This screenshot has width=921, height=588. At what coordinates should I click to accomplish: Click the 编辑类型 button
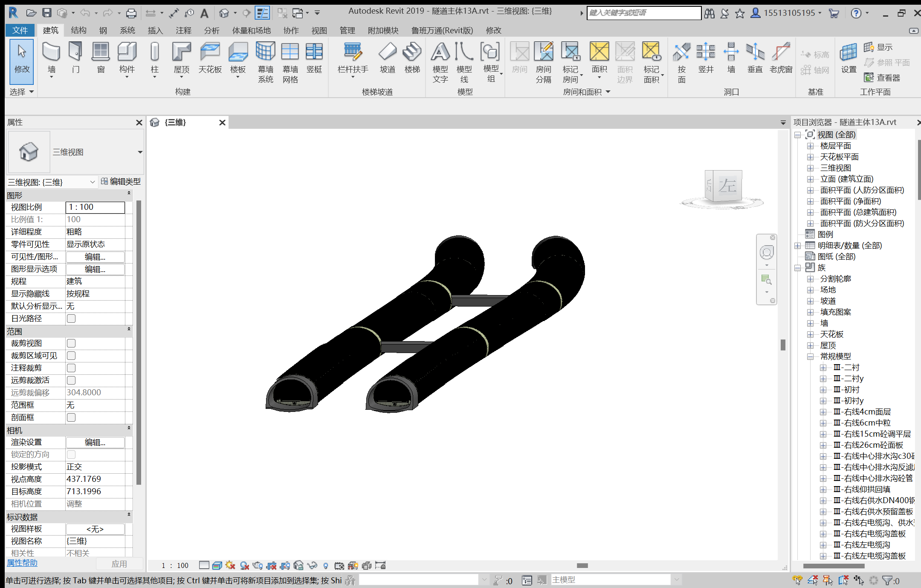(121, 182)
